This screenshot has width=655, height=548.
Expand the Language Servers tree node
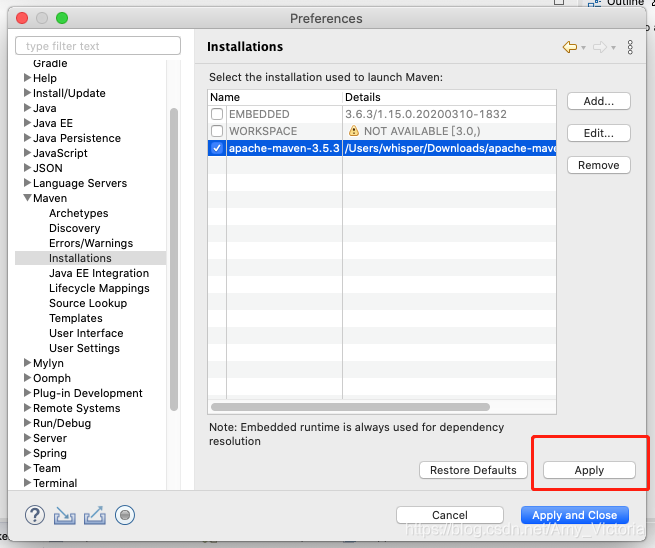(x=27, y=183)
